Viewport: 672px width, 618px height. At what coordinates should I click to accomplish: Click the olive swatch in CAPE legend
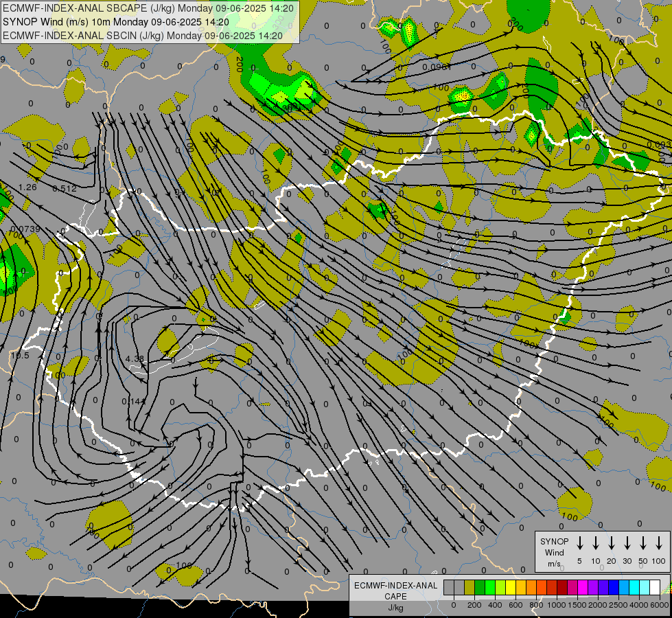(x=470, y=587)
